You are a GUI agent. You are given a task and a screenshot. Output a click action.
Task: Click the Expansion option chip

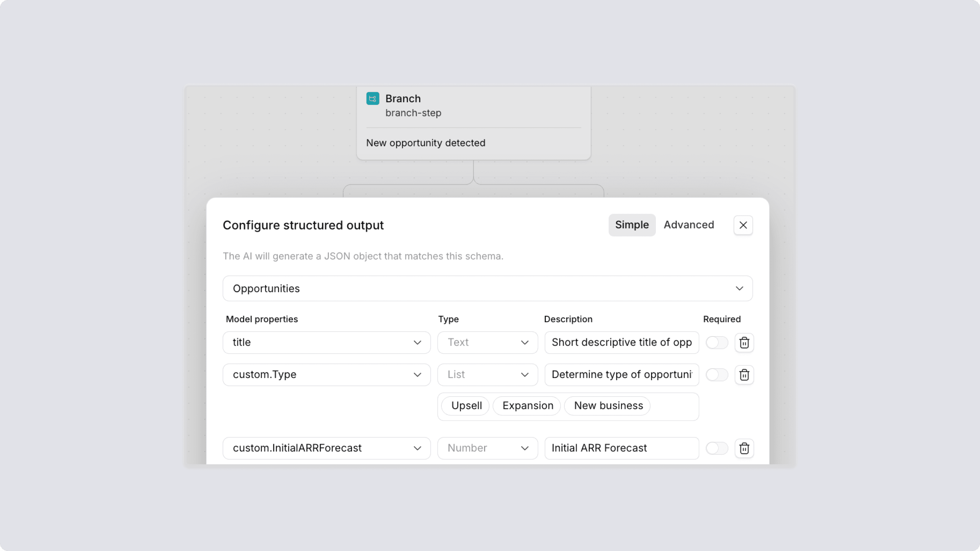pos(527,406)
